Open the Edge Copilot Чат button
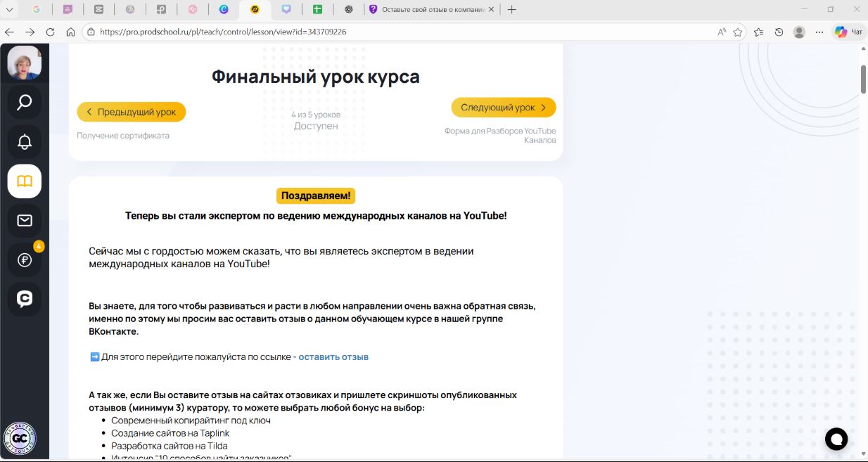The width and height of the screenshot is (868, 462). 848,32
